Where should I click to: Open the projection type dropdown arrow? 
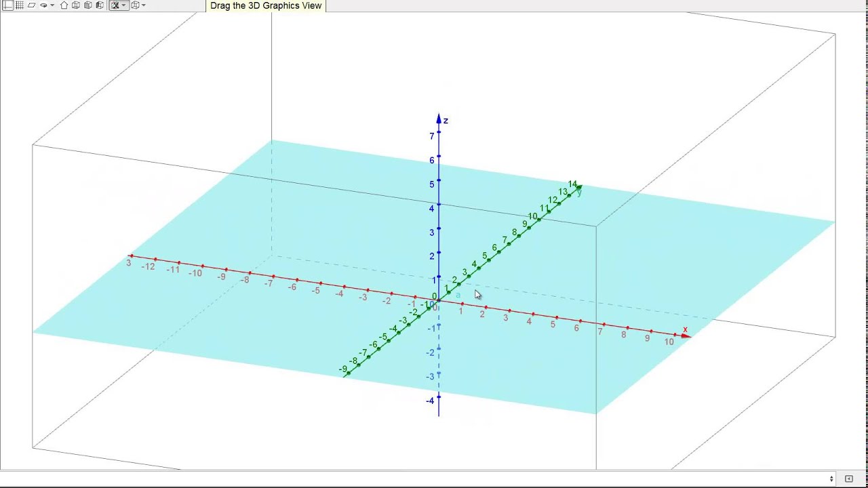pos(144,5)
